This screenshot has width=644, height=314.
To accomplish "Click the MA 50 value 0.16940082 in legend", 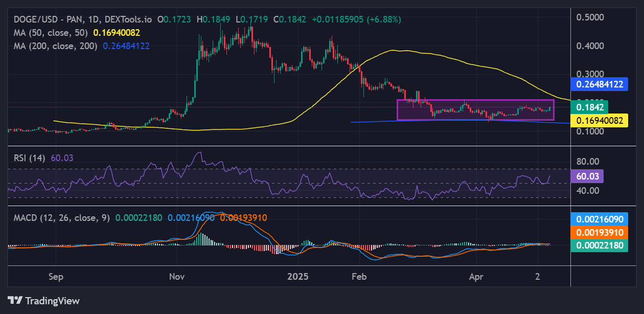I will point(117,33).
